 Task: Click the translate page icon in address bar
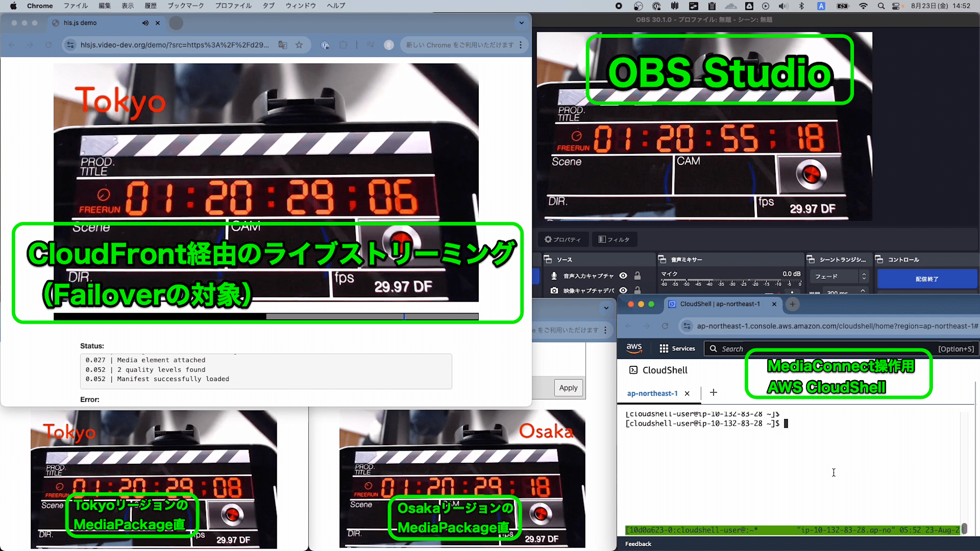pyautogui.click(x=283, y=45)
